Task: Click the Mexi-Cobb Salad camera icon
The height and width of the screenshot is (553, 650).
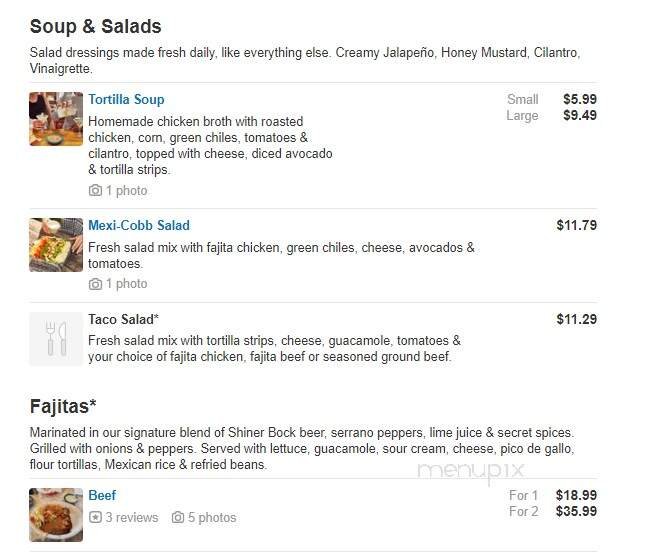Action: 95,284
